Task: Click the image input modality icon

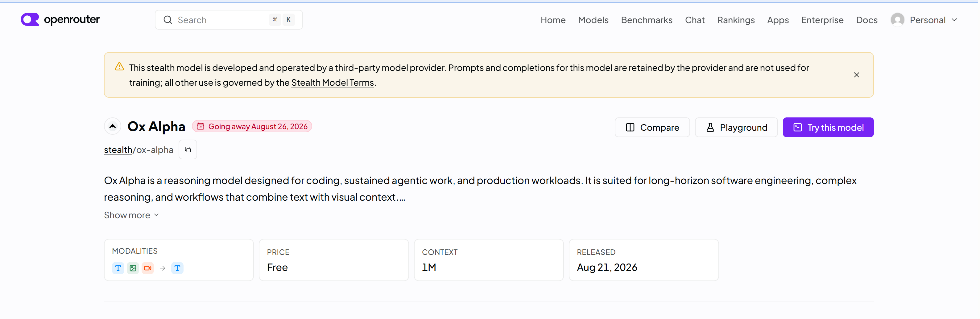Action: tap(133, 268)
